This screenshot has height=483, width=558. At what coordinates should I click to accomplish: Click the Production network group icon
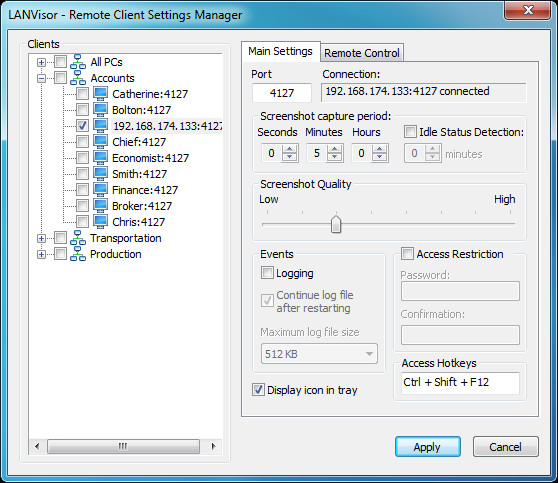coord(78,254)
